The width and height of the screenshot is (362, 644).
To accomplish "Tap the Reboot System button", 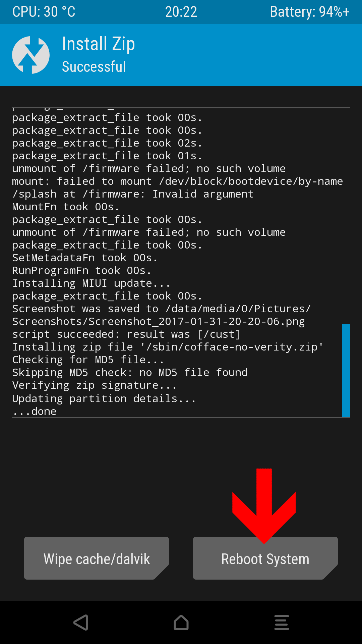I will pyautogui.click(x=265, y=558).
